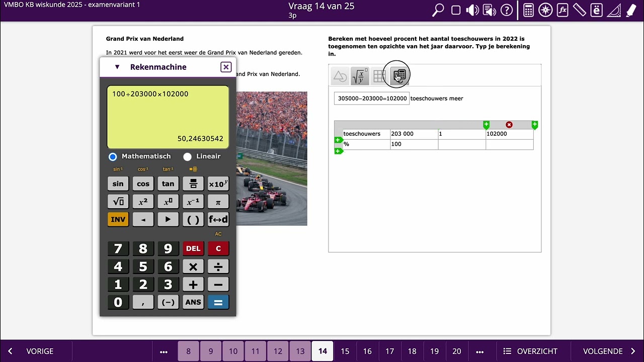Click the 0 digit key
The width and height of the screenshot is (644, 362).
118,302
